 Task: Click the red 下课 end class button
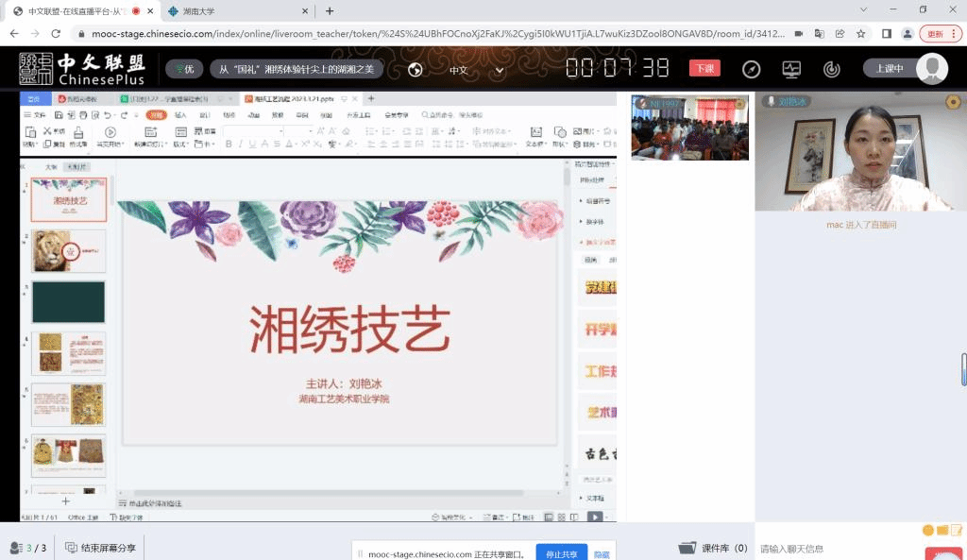coord(704,69)
